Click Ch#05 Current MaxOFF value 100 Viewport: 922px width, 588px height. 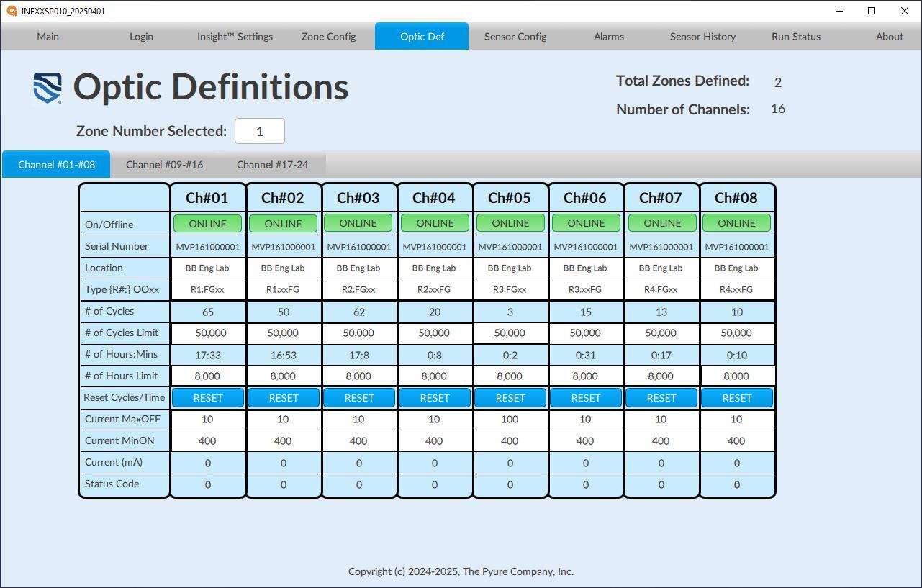510,419
